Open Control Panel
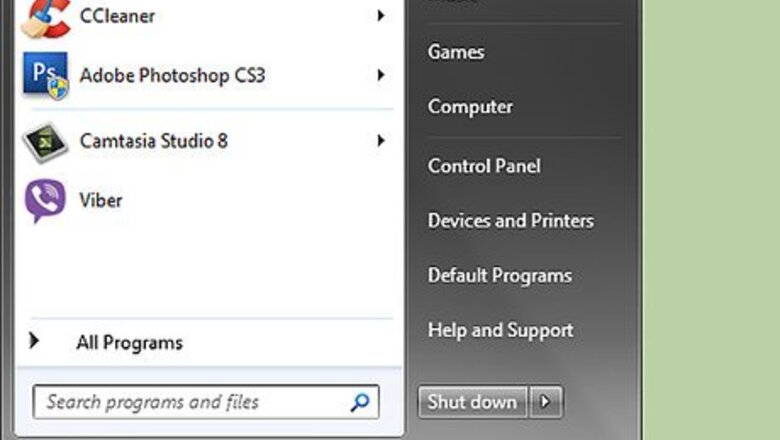The height and width of the screenshot is (440, 780). click(484, 166)
